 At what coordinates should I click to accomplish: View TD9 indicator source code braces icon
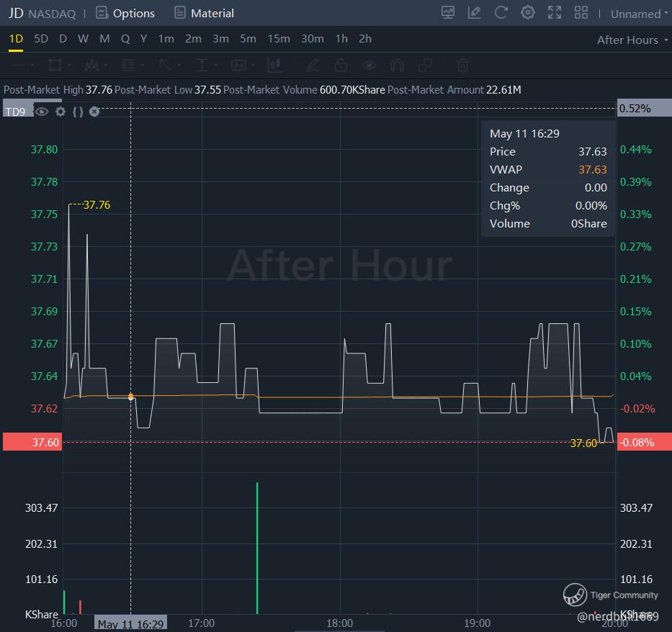[78, 112]
